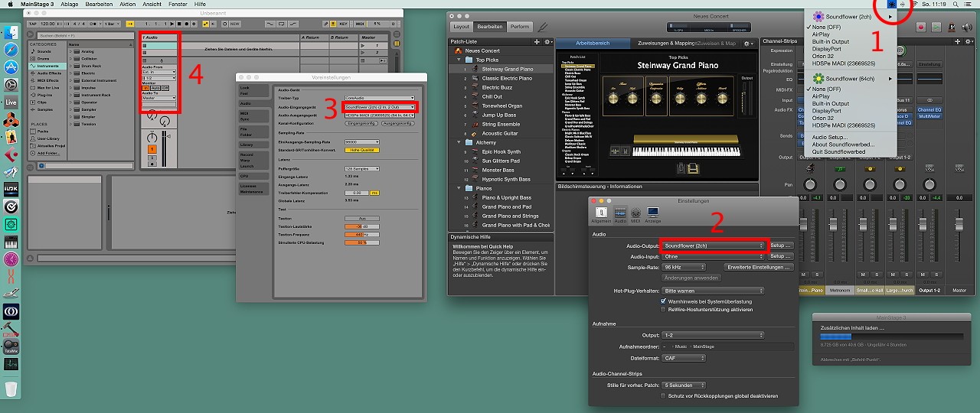This screenshot has height=413, width=980.
Task: Set Ableton monitor to Auto
Action: (x=155, y=87)
